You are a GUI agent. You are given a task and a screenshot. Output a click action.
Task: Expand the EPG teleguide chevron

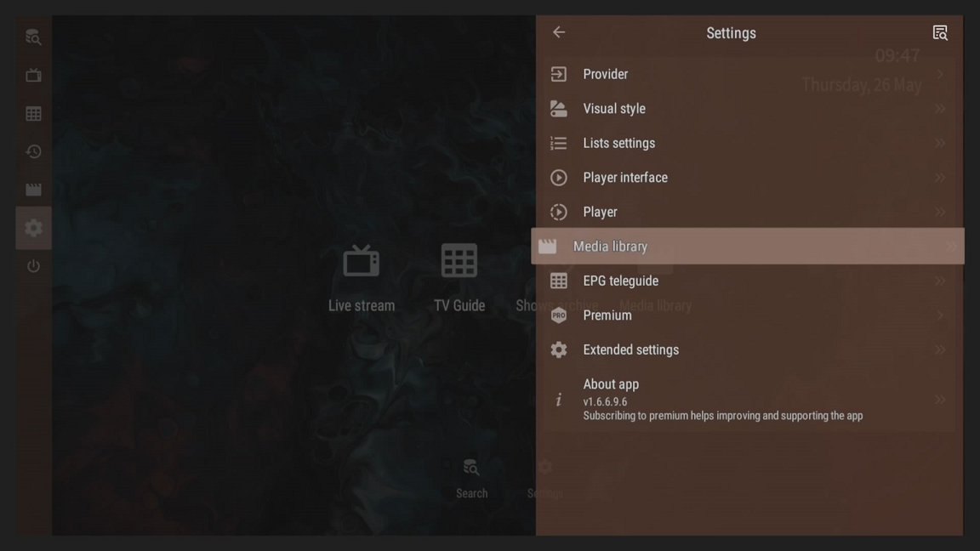click(940, 281)
